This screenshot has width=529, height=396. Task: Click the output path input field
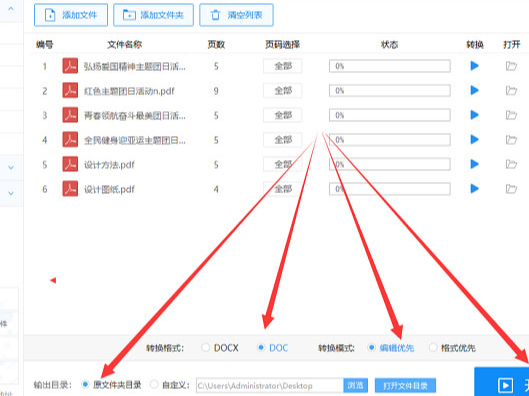[270, 385]
